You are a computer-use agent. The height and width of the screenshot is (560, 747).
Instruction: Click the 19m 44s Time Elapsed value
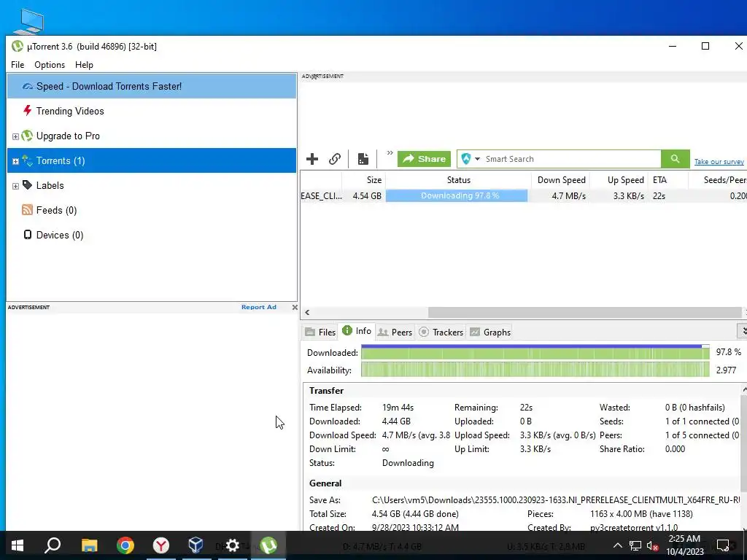pos(398,408)
